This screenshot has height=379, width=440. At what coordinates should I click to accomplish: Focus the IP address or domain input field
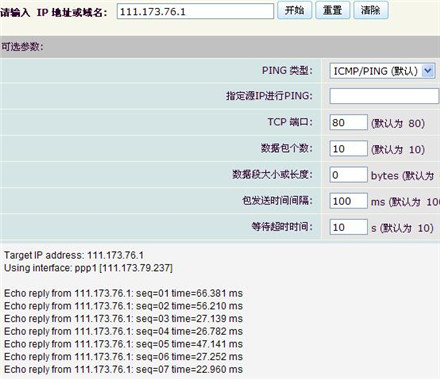[195, 11]
